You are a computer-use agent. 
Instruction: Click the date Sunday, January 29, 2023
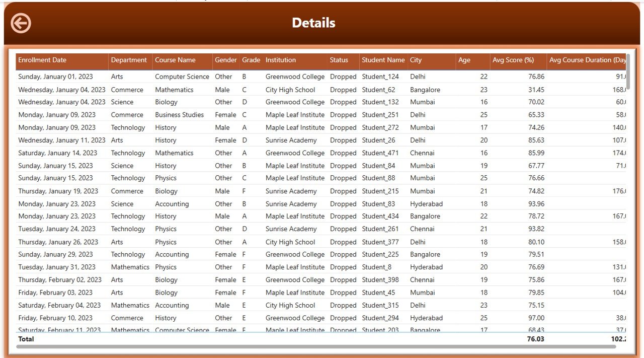(x=55, y=254)
